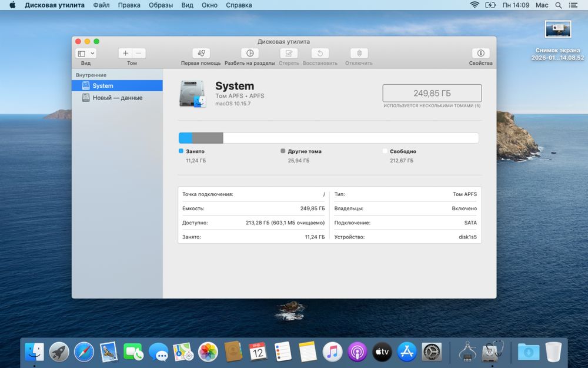
Task: Click the Wi-Fi status icon
Action: pos(475,5)
